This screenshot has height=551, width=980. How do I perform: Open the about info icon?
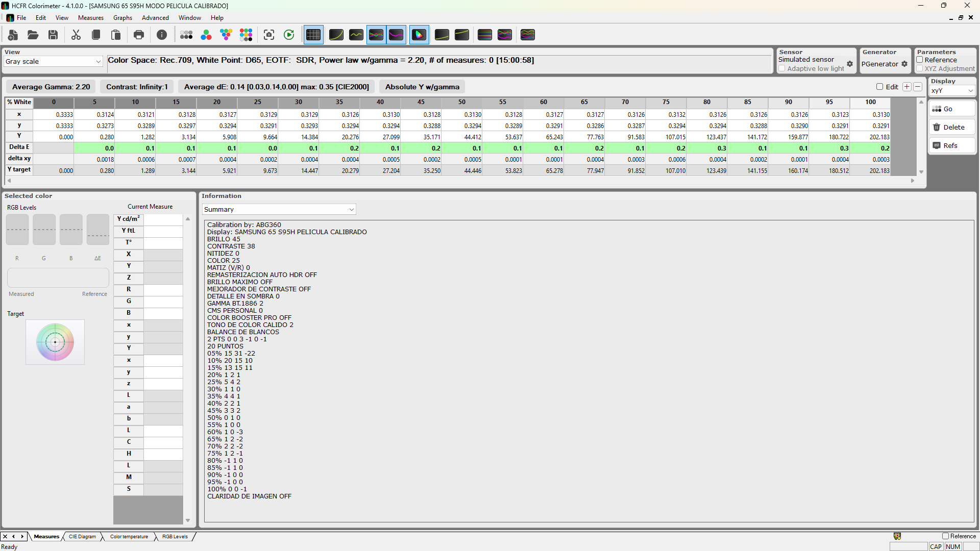coord(162,35)
